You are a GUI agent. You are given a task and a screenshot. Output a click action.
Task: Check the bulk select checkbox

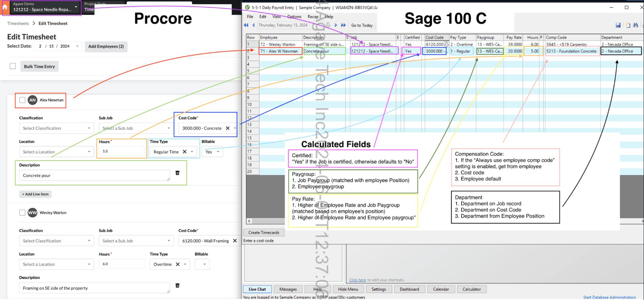[x=13, y=66]
